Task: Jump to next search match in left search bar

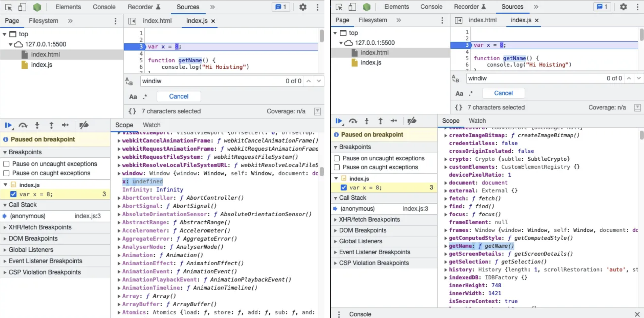Action: pos(319,81)
